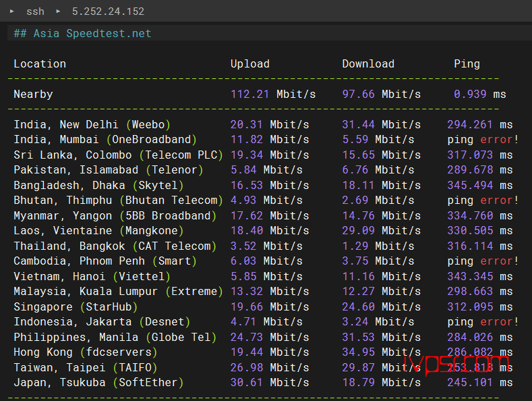Select the '## Asia Speedtest.net' heading
This screenshot has width=532, height=401.
(x=82, y=33)
